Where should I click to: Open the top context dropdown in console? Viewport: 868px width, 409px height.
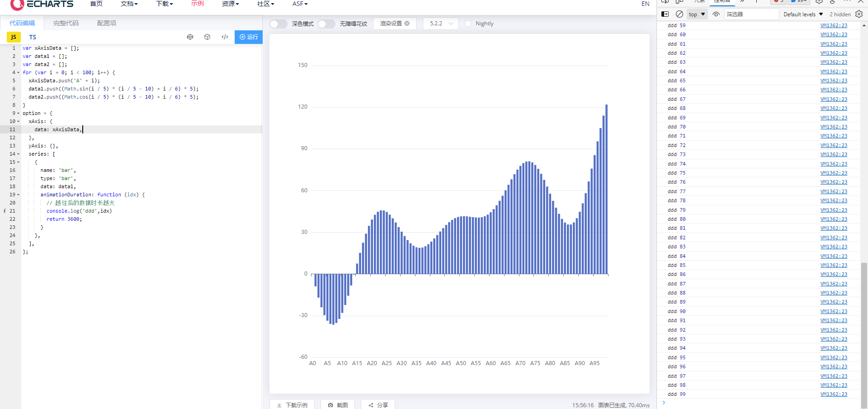tap(697, 14)
